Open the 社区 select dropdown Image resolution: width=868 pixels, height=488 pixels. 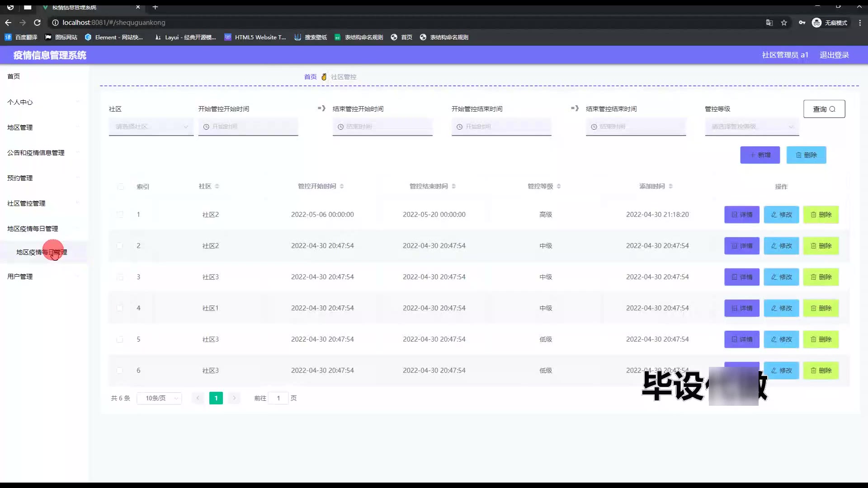click(x=151, y=127)
